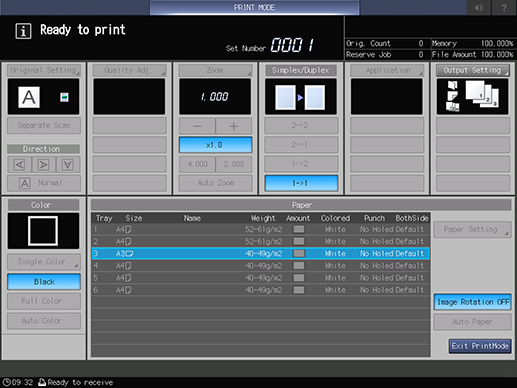517x388 pixels.
Task: Click the black color preview swatch
Action: click(43, 231)
